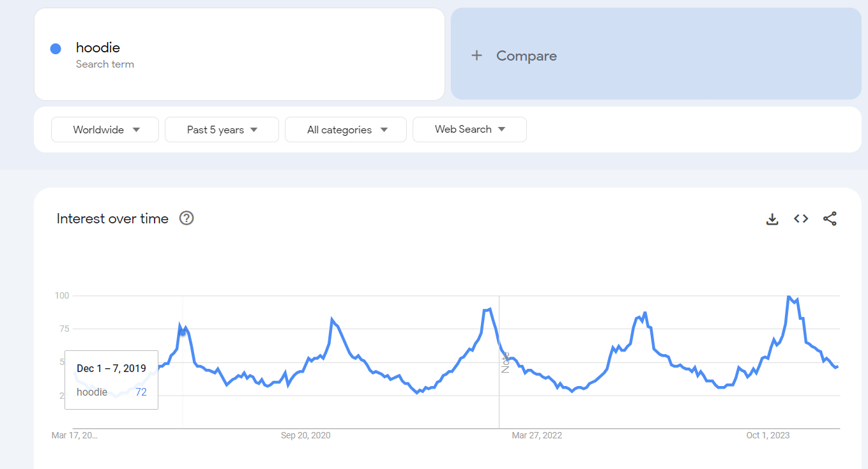
Task: Open the All categories dropdown
Action: (345, 129)
